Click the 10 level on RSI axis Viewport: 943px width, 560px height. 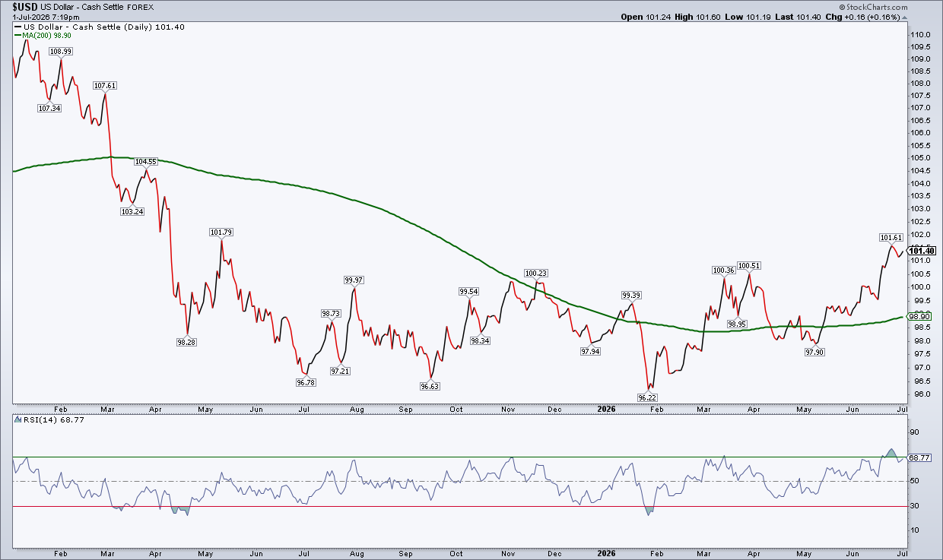pyautogui.click(x=915, y=530)
